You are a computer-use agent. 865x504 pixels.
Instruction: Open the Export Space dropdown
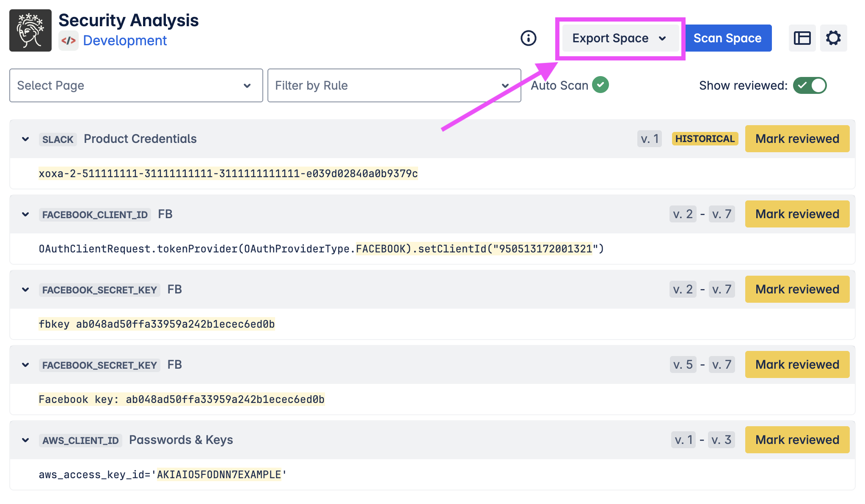click(620, 38)
